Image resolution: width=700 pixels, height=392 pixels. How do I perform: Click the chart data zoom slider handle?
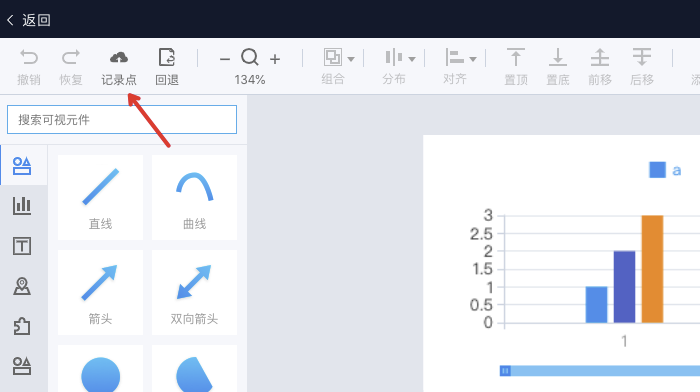coord(505,371)
